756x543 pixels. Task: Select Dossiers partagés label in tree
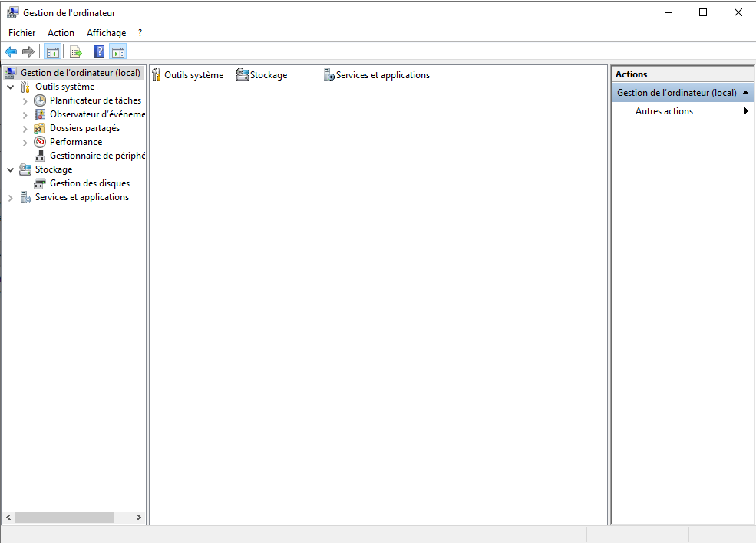[84, 128]
